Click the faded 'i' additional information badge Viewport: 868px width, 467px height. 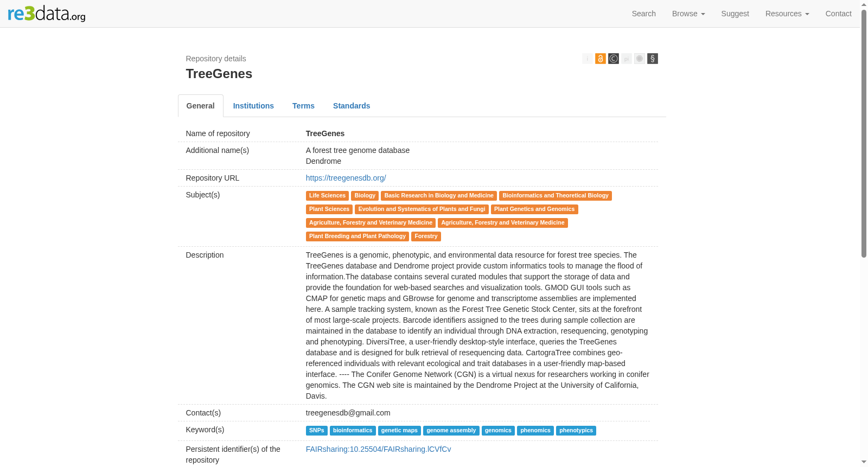point(587,59)
